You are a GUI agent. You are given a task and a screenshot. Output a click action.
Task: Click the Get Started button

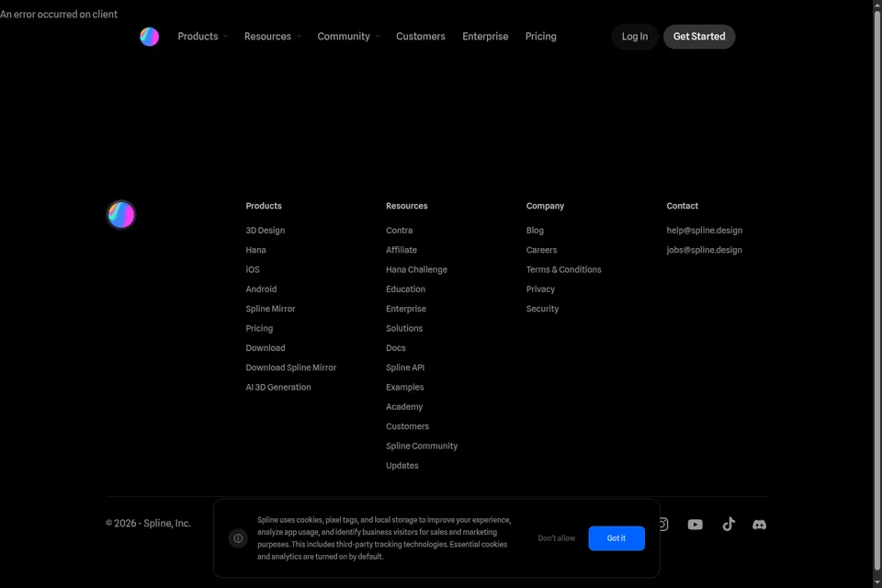(699, 37)
